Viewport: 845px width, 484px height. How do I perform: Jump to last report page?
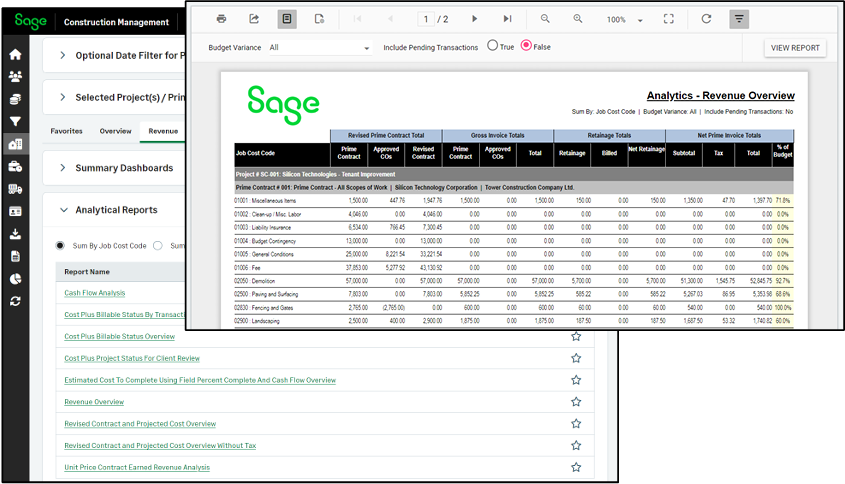click(507, 19)
